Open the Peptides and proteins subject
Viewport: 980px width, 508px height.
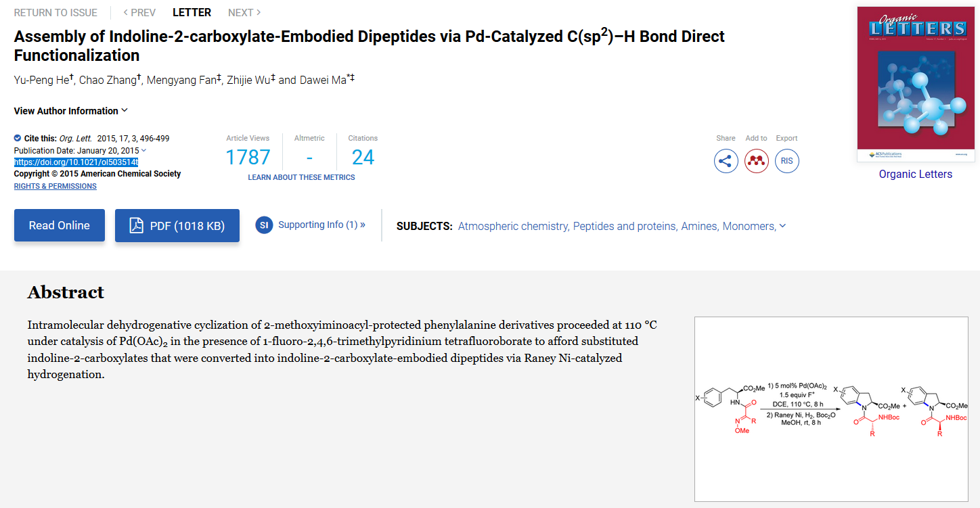[624, 226]
